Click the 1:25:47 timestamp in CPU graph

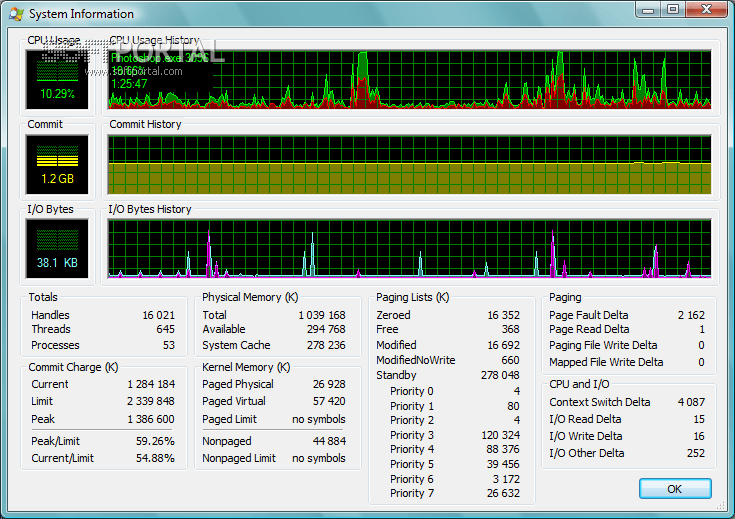pos(129,84)
